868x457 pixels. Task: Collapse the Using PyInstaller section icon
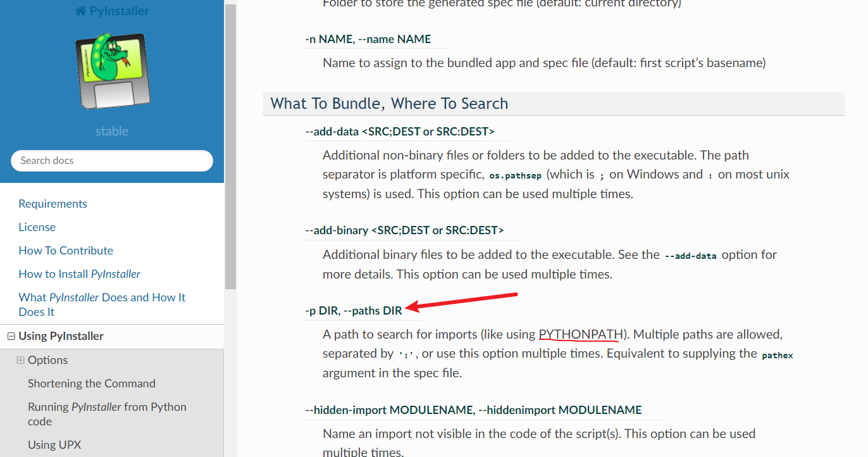(11, 336)
